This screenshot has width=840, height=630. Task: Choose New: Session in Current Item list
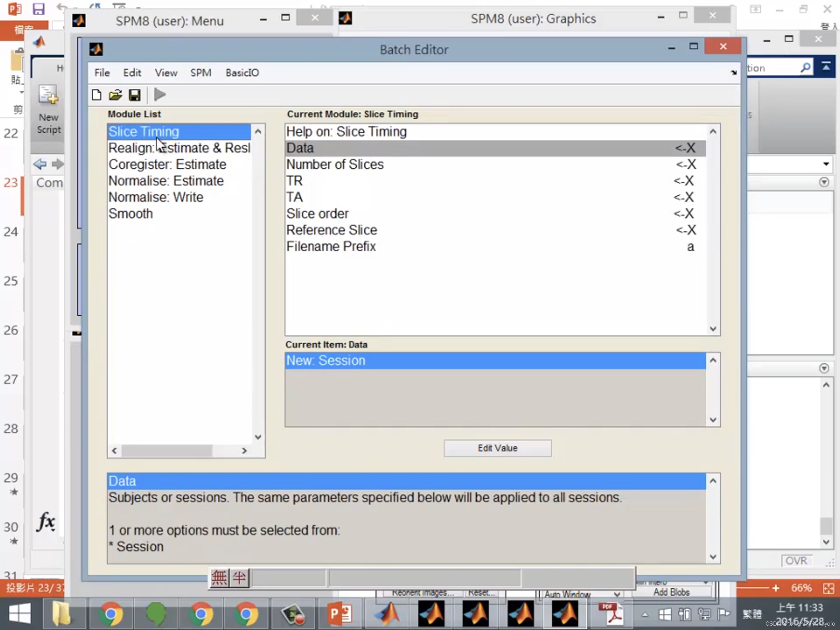coord(495,360)
